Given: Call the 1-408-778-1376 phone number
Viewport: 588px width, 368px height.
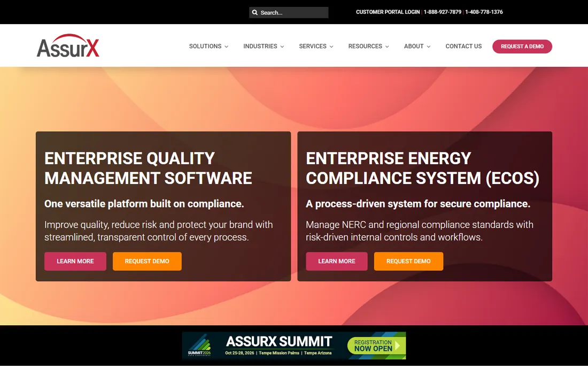Looking at the screenshot, I should (484, 12).
